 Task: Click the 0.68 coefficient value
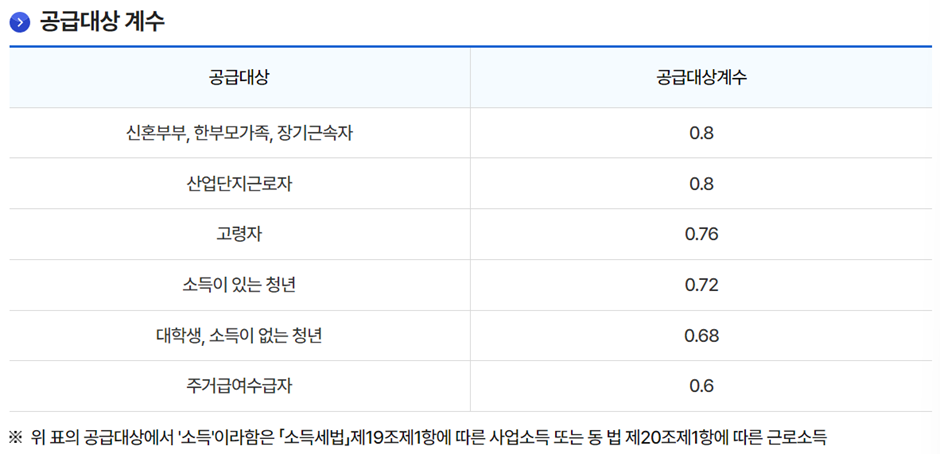pos(701,335)
